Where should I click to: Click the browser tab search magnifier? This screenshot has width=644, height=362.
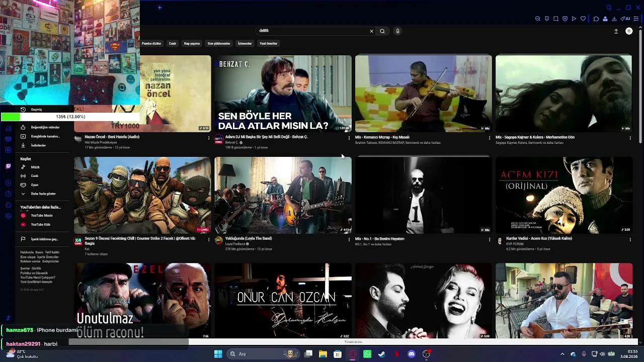click(609, 8)
